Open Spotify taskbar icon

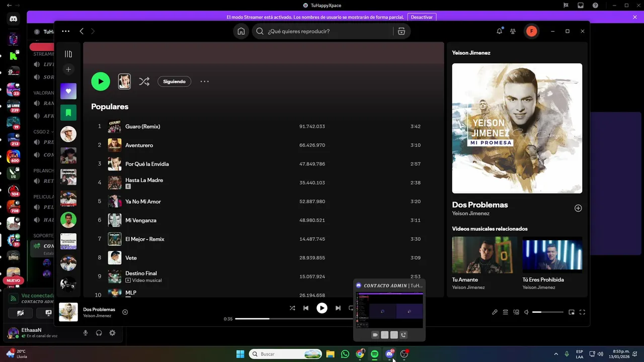374,354
